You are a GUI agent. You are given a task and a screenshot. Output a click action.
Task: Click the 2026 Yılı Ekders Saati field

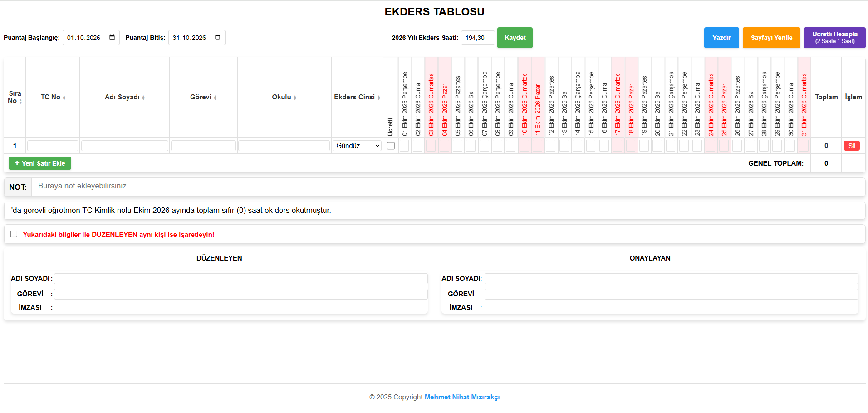[478, 38]
